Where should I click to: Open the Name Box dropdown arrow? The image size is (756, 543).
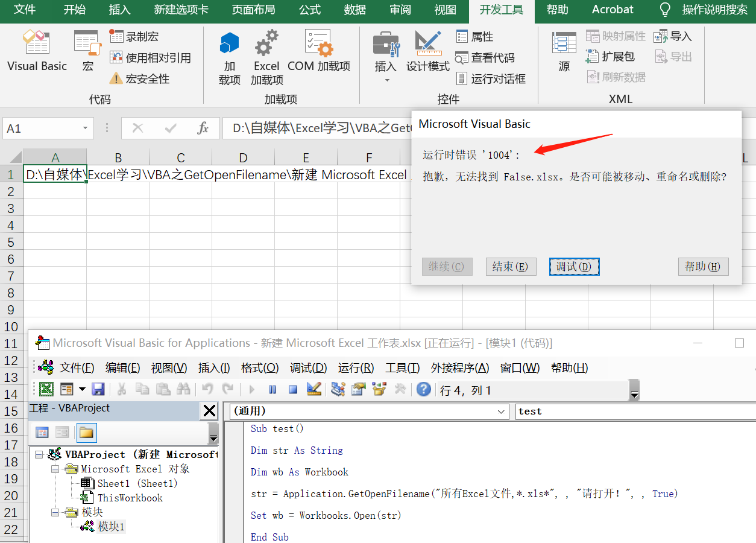point(85,128)
